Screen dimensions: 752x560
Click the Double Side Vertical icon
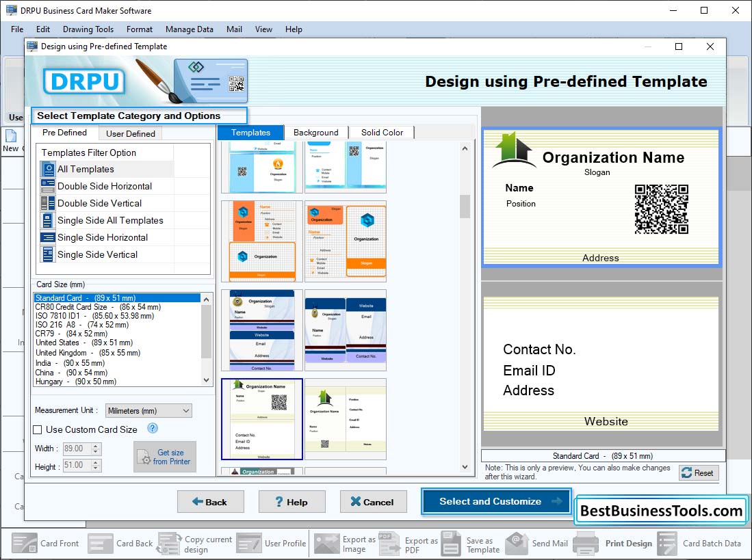pos(48,203)
